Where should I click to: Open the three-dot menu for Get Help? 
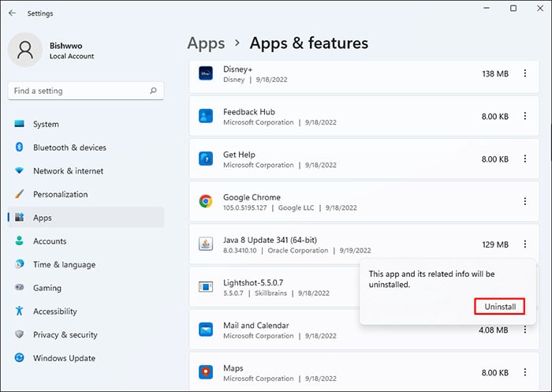pos(525,159)
